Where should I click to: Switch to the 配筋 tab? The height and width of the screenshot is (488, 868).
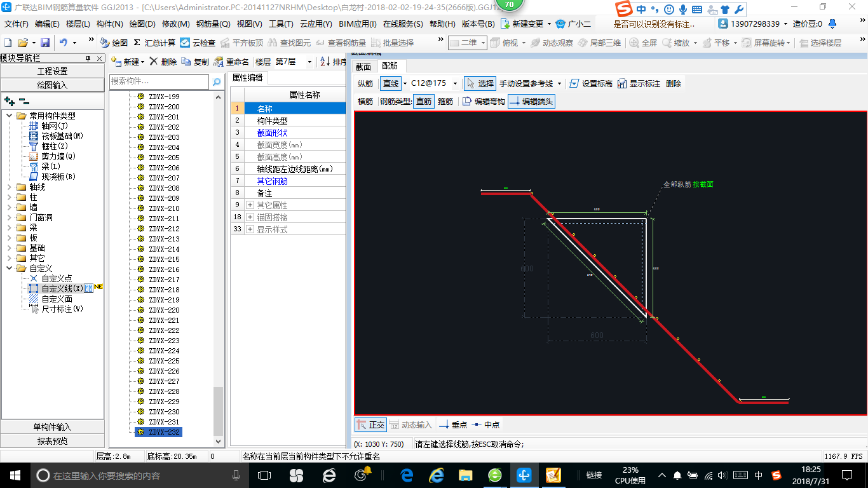coord(390,66)
